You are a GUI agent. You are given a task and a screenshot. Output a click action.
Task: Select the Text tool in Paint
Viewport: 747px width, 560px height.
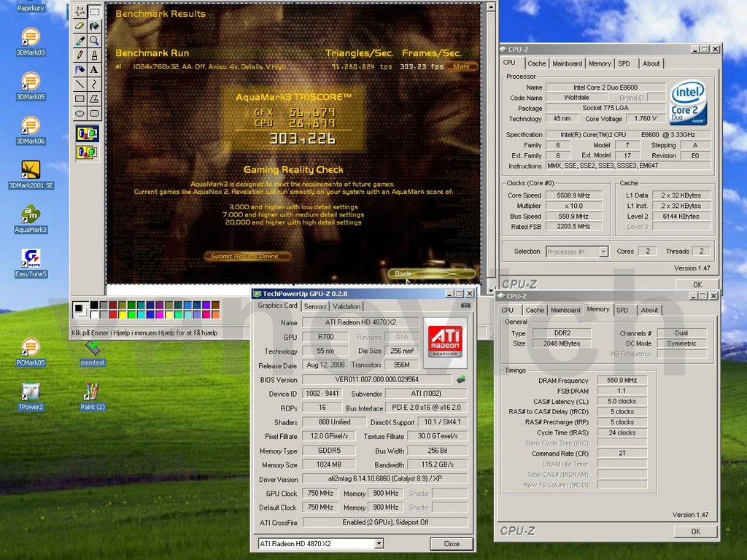[94, 70]
